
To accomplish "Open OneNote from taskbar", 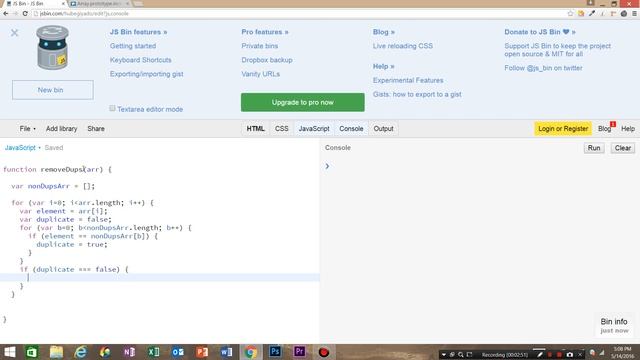I will (129, 352).
